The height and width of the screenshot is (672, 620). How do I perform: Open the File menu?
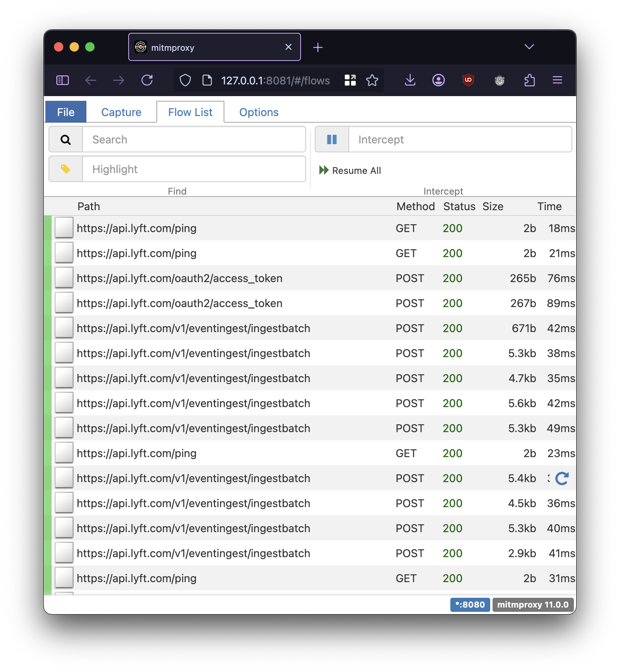click(66, 112)
